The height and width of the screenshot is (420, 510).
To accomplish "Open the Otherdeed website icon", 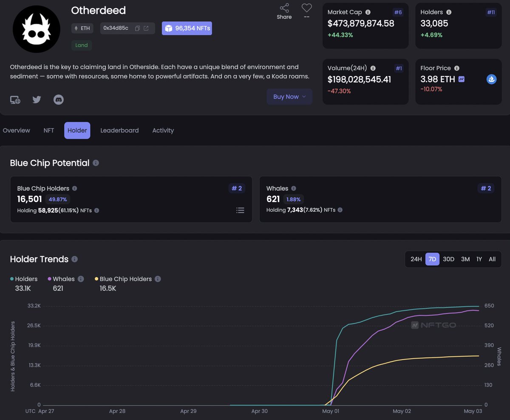I will click(x=15, y=100).
